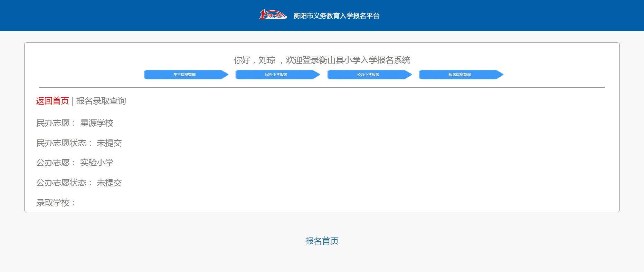Click the red 返回首页 link

pos(53,101)
